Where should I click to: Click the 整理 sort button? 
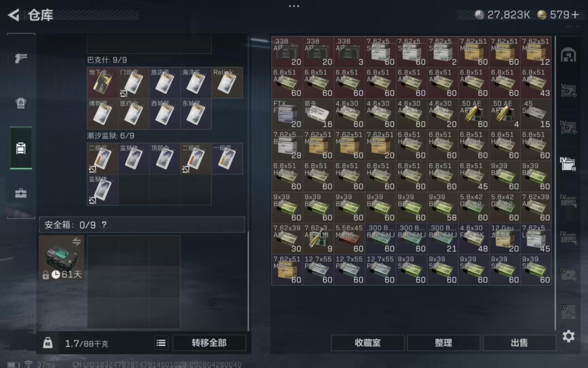coord(443,343)
